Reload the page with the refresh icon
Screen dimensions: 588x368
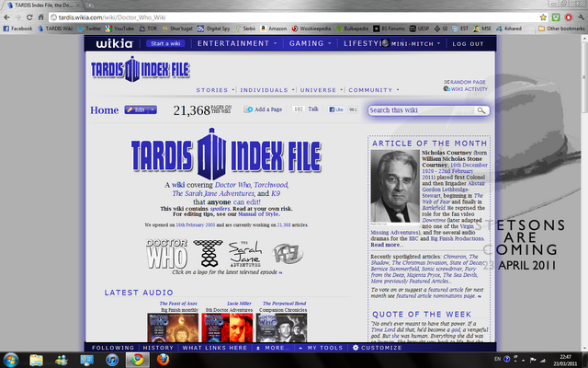tap(29, 17)
